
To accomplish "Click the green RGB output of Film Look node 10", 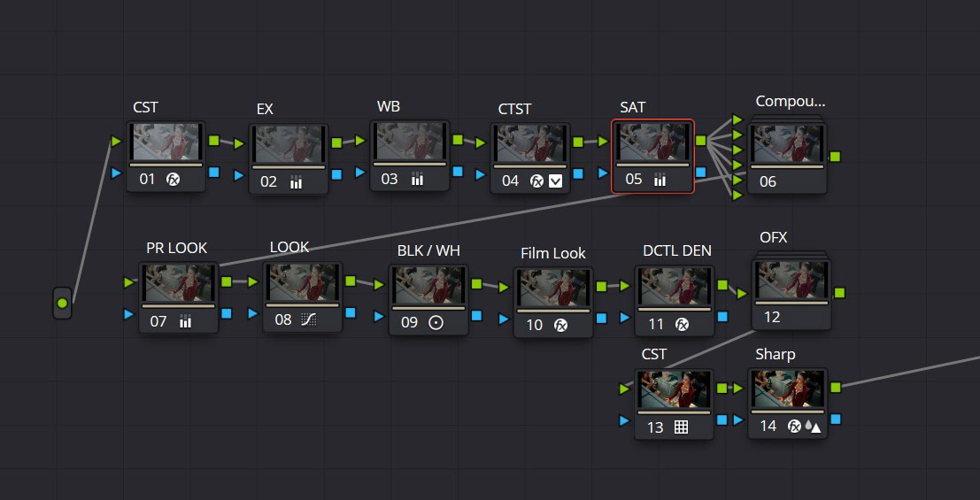I will (x=601, y=287).
